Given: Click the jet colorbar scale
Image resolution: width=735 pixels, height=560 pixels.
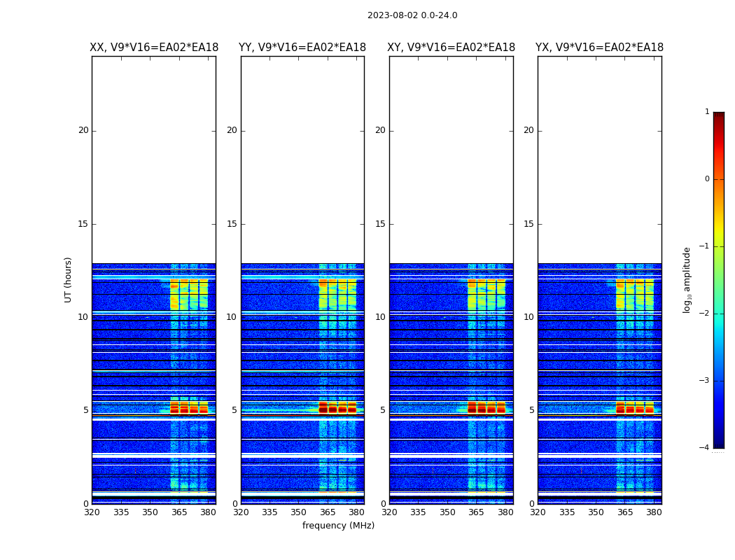Looking at the screenshot, I should point(719,280).
